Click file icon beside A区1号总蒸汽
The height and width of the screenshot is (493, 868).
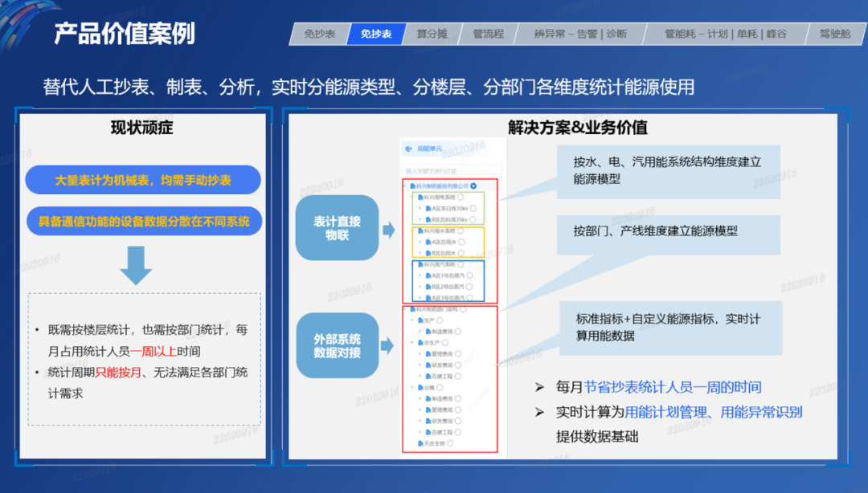pyautogui.click(x=428, y=275)
